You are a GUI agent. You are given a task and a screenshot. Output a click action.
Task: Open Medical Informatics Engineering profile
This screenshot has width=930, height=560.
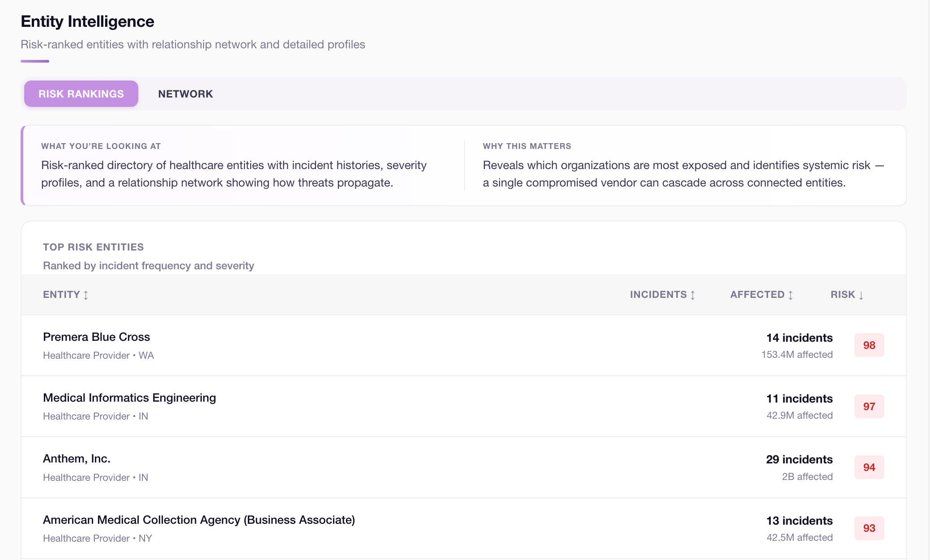pyautogui.click(x=129, y=398)
